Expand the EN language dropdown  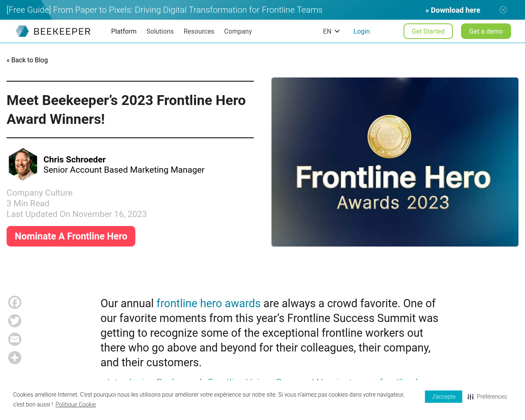(x=331, y=31)
